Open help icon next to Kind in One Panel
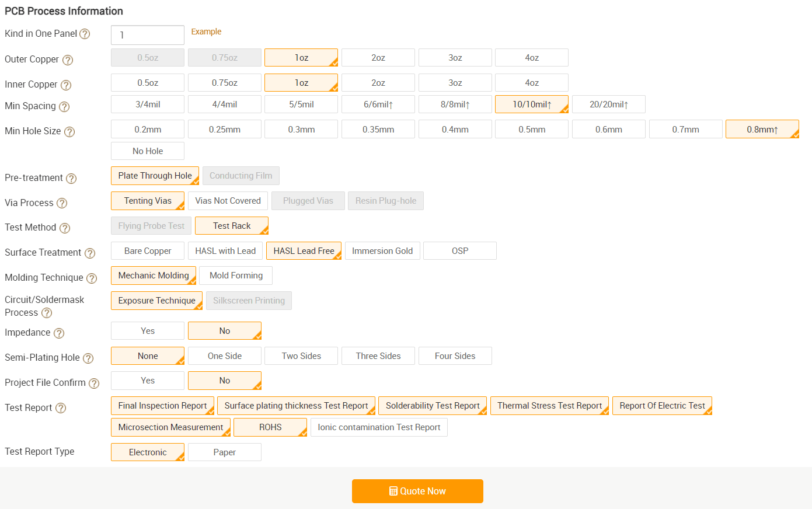This screenshot has height=509, width=812. point(85,34)
